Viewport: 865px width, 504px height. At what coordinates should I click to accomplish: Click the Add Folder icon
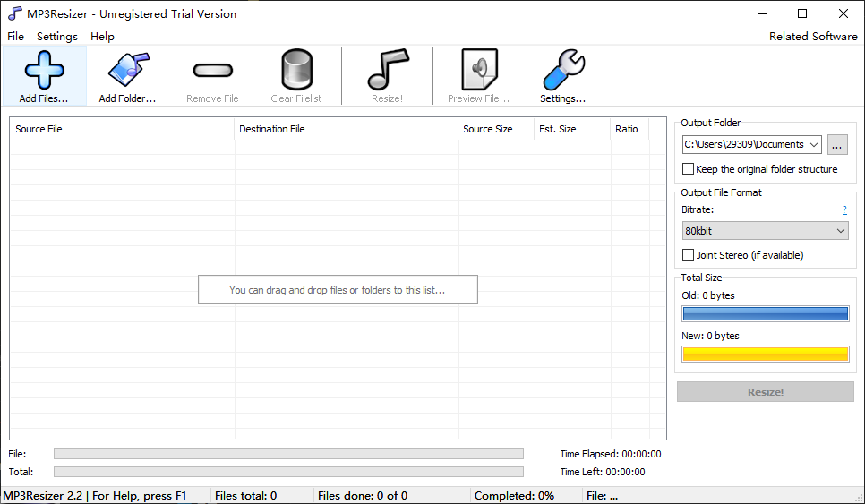pyautogui.click(x=128, y=70)
